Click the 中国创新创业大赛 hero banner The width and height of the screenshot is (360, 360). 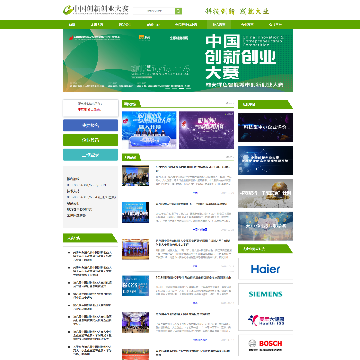[178, 60]
